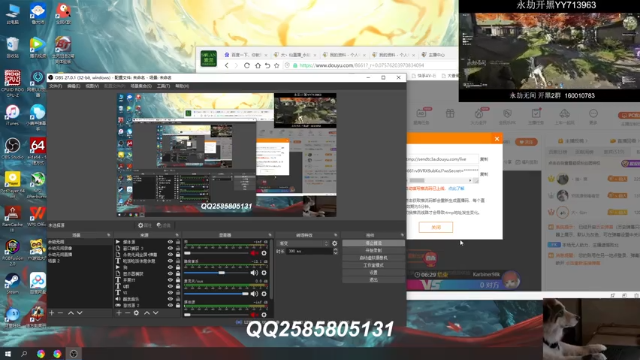640x360 pixels.
Task: Open source properties gear below the sources list
Action: click(x=136, y=313)
